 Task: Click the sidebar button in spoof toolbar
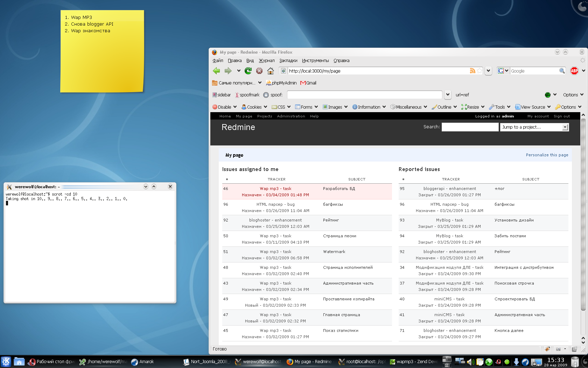pyautogui.click(x=222, y=95)
